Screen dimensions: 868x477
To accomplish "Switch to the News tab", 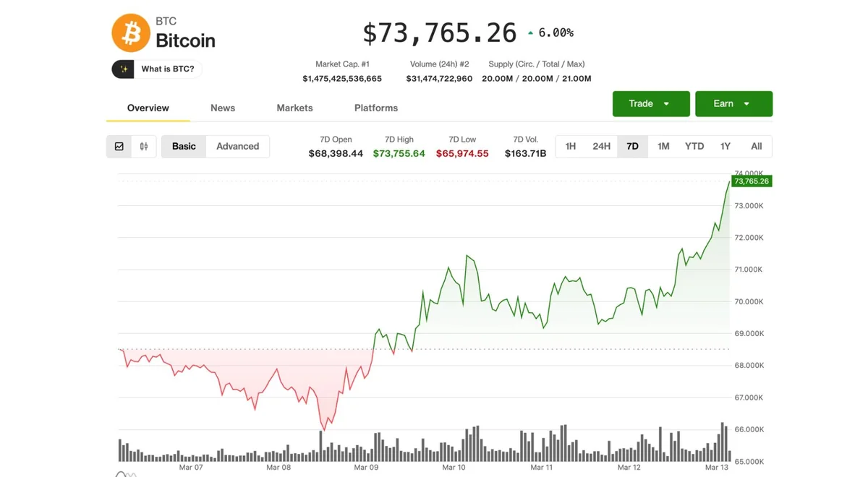I will coord(222,108).
